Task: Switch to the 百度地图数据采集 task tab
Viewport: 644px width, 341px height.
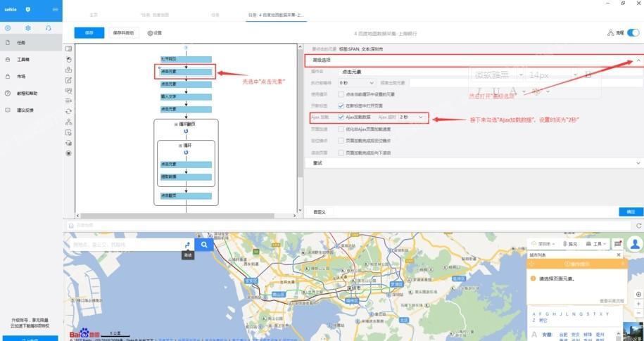Action: coord(277,15)
